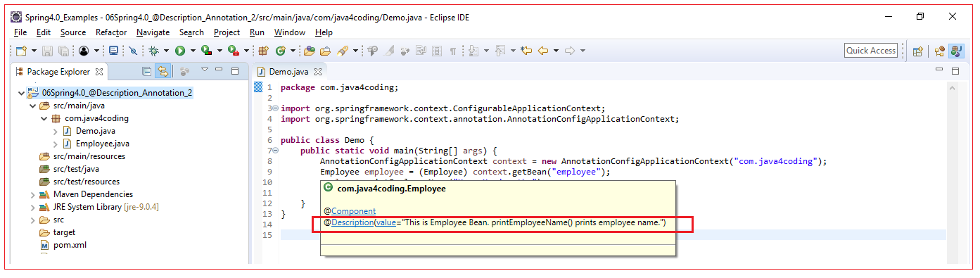Open the Project menu
Viewport: 980px width, 278px height.
click(x=227, y=32)
